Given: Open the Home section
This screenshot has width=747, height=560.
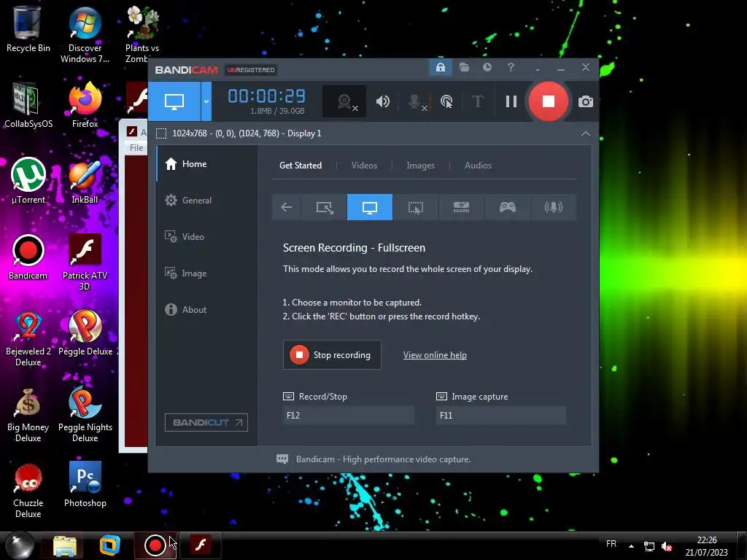Looking at the screenshot, I should pos(186,164).
